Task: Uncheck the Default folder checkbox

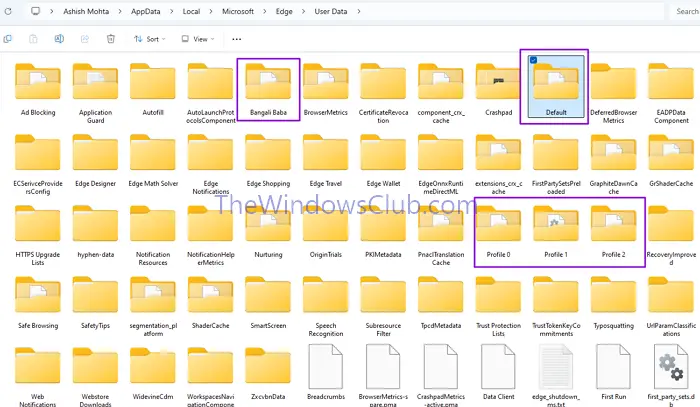Action: [533, 60]
